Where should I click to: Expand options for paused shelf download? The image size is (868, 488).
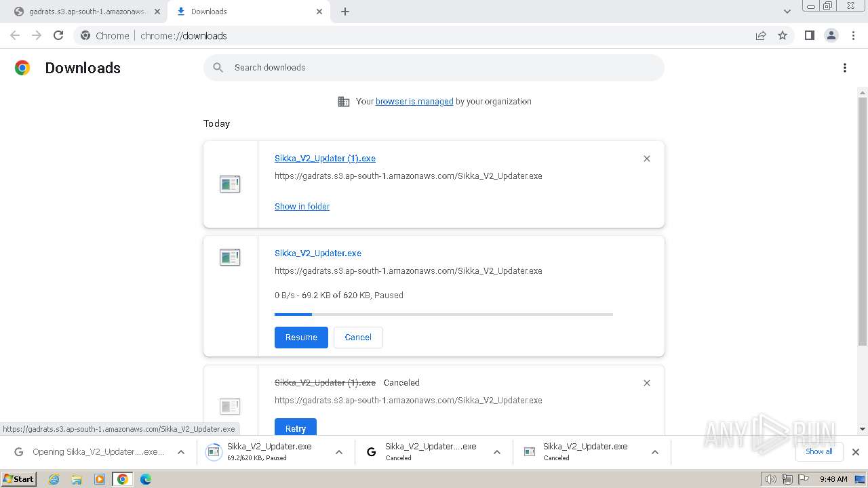(x=339, y=452)
